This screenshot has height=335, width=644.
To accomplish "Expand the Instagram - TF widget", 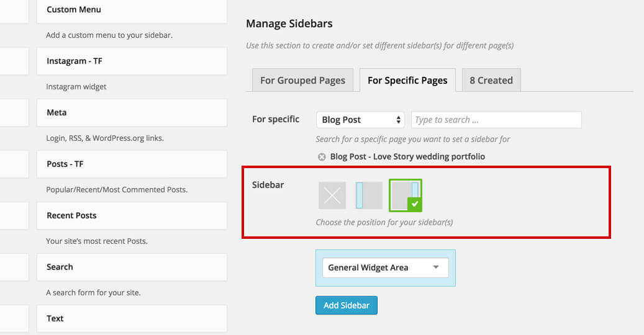I will [x=132, y=61].
